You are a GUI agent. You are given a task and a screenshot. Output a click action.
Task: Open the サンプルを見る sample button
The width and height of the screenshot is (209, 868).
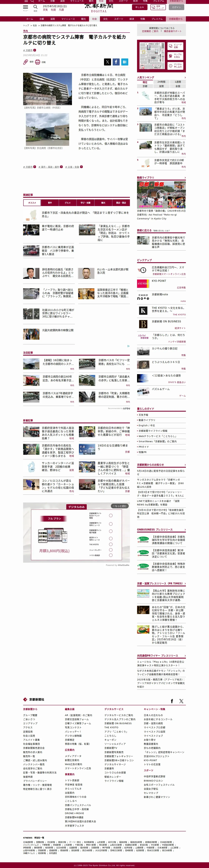(x=175, y=56)
